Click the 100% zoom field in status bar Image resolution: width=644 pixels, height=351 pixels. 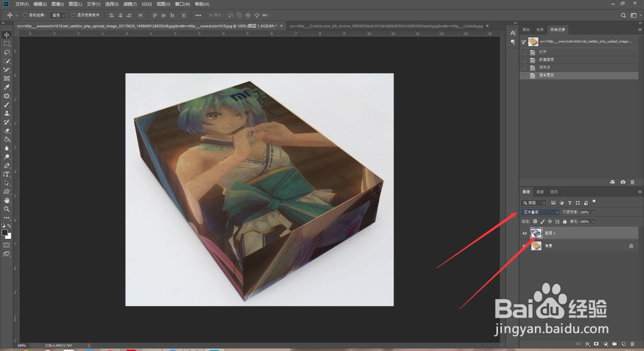coord(22,345)
